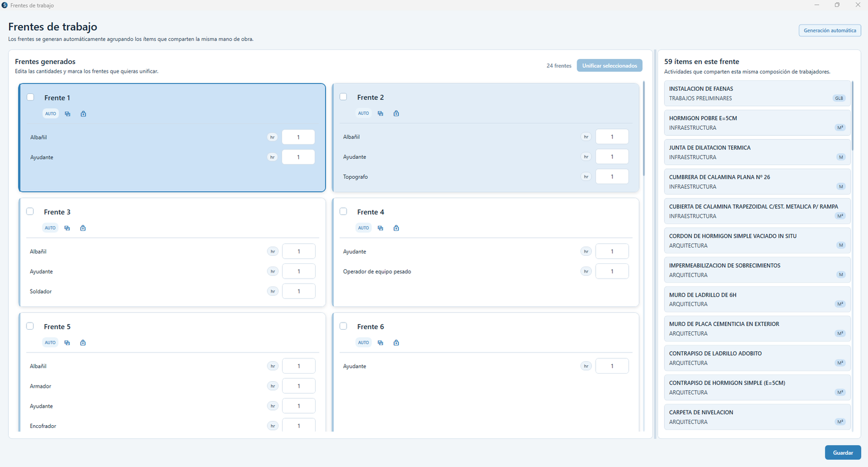Enable the Frente 5 checkbox

coord(30,326)
